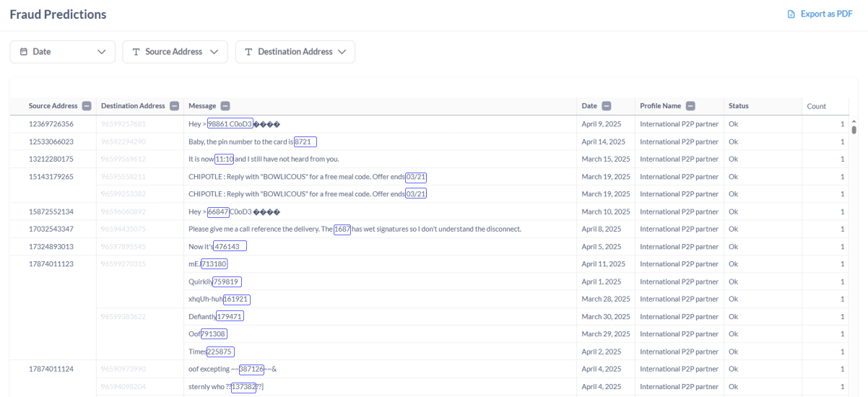Image resolution: width=868 pixels, height=397 pixels.
Task: Click the calendar icon in Date filter
Action: point(24,52)
